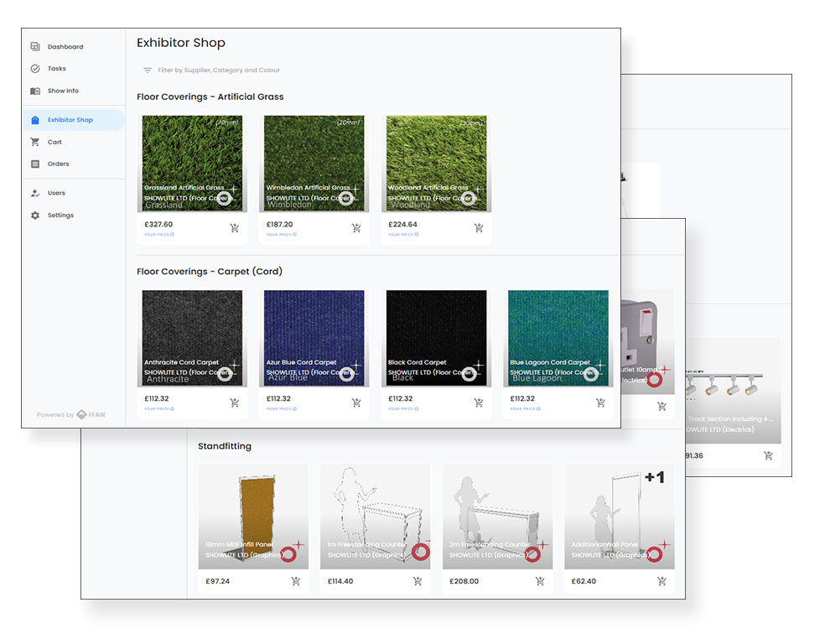Open the Azur Blue Cord Carpet thumbnail

(x=314, y=338)
